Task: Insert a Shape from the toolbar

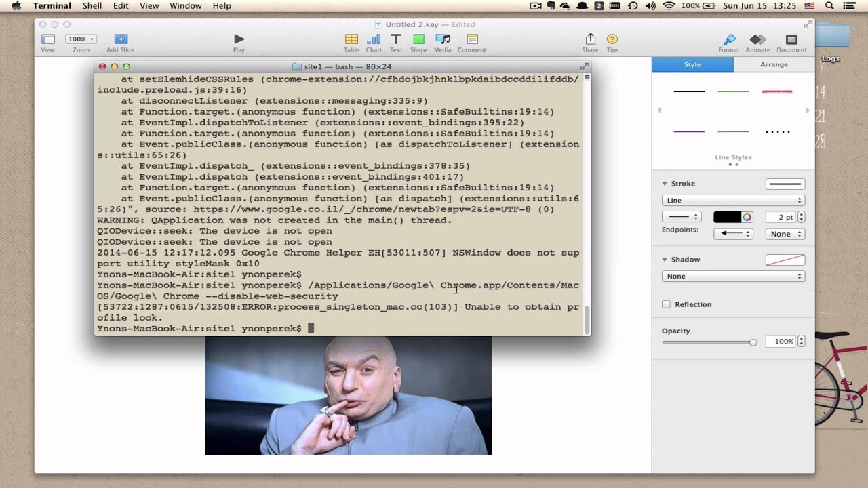Action: point(418,43)
